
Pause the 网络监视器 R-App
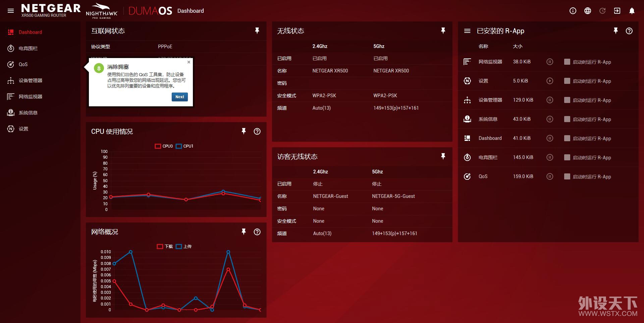click(x=550, y=62)
